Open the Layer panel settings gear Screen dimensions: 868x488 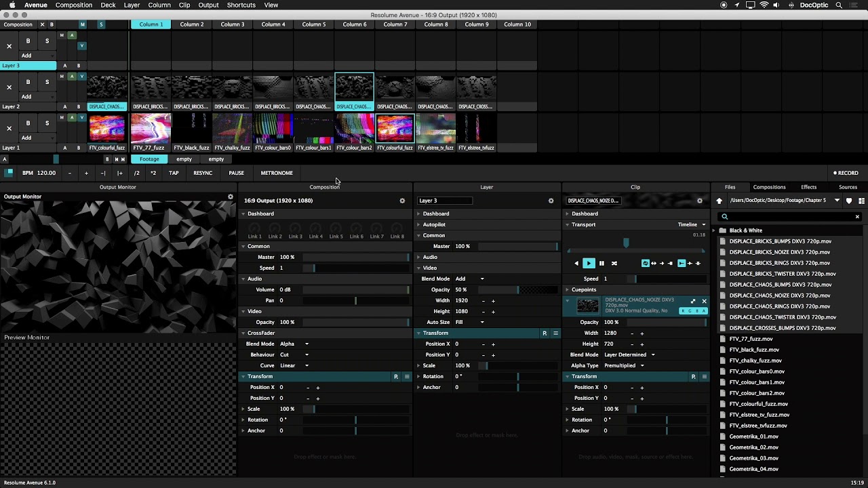[x=551, y=201]
